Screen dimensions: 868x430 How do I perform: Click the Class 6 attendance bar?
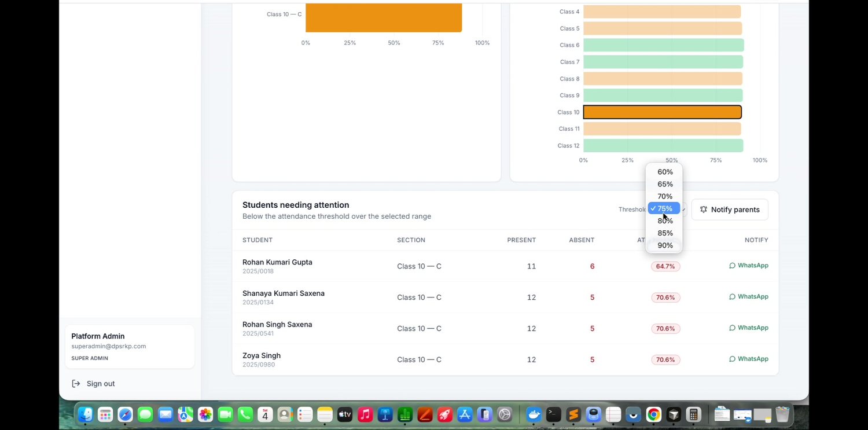tap(663, 45)
